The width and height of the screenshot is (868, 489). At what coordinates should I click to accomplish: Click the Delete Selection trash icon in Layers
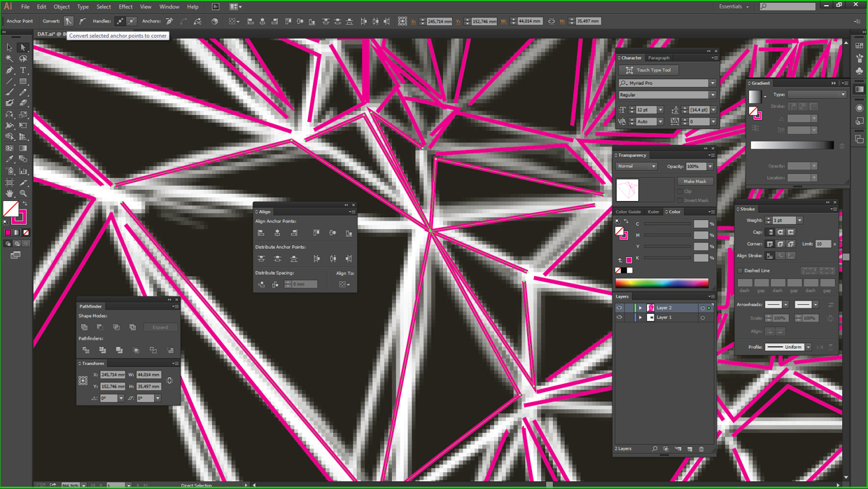tap(701, 449)
